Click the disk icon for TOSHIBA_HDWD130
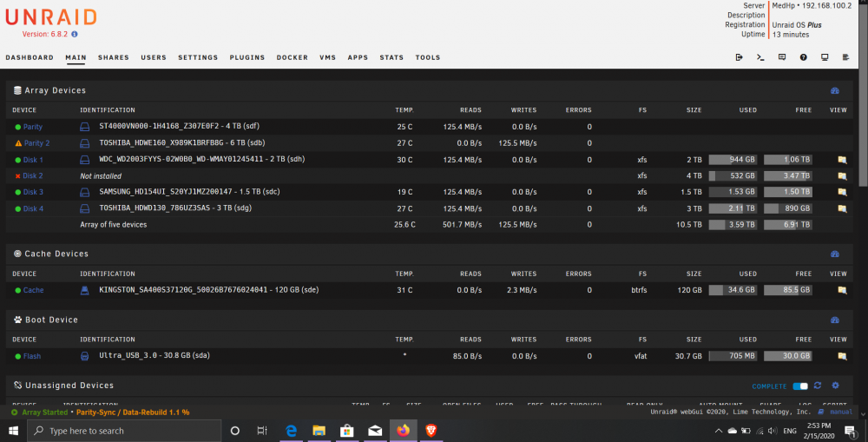The width and height of the screenshot is (868, 442). click(x=85, y=208)
